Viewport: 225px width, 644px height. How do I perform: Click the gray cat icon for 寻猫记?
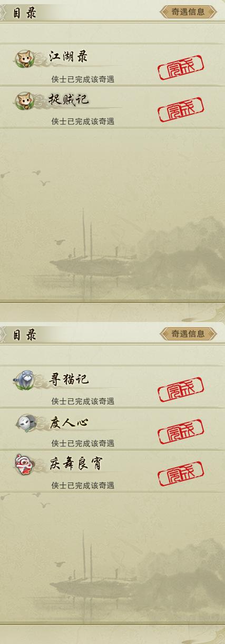click(23, 379)
